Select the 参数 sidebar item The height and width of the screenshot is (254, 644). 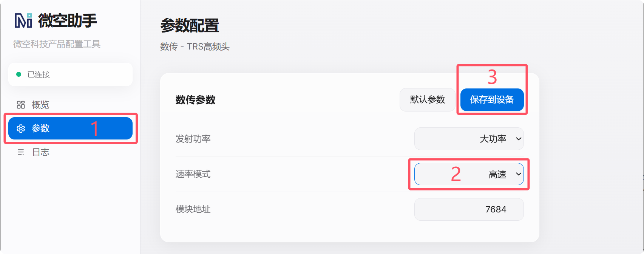coord(70,129)
